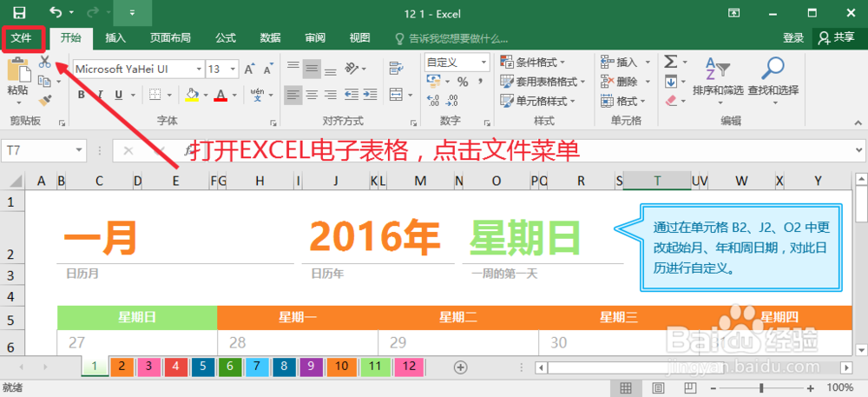Open number format 自定义 dropdown

click(x=484, y=62)
